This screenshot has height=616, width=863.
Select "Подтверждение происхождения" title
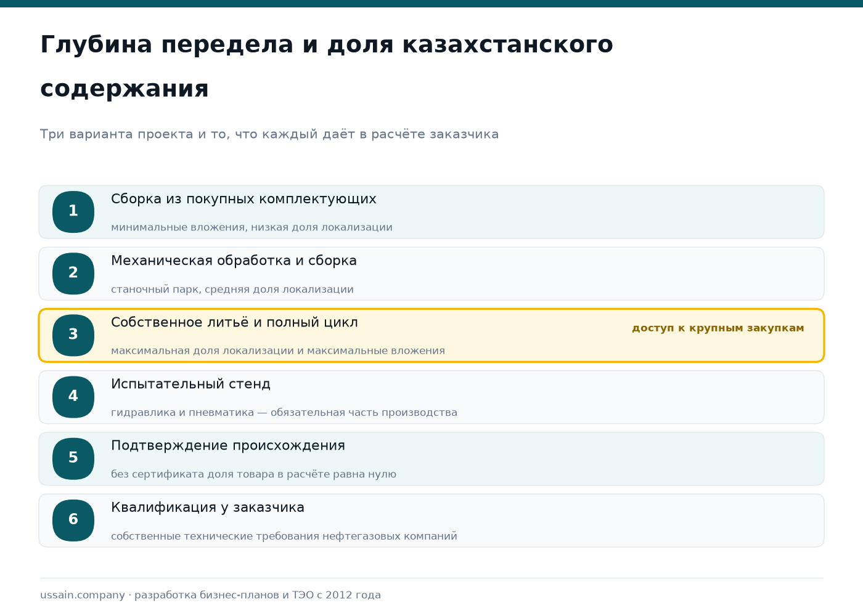(228, 445)
